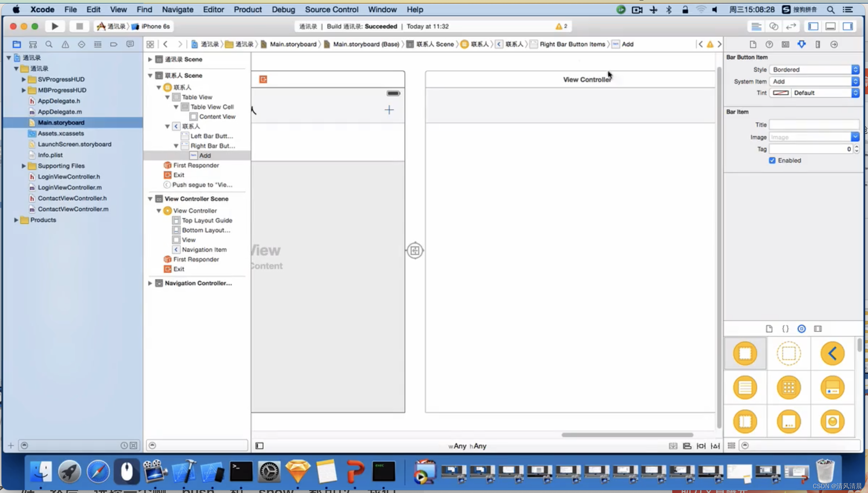Image resolution: width=868 pixels, height=493 pixels.
Task: Click the back navigation icon in breadcrumb bar
Action: tap(166, 44)
